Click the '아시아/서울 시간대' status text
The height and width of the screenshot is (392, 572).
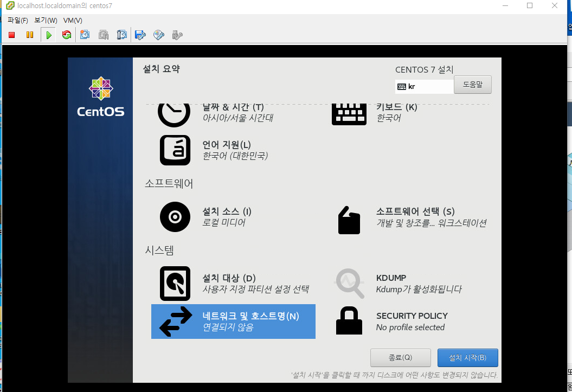point(238,118)
